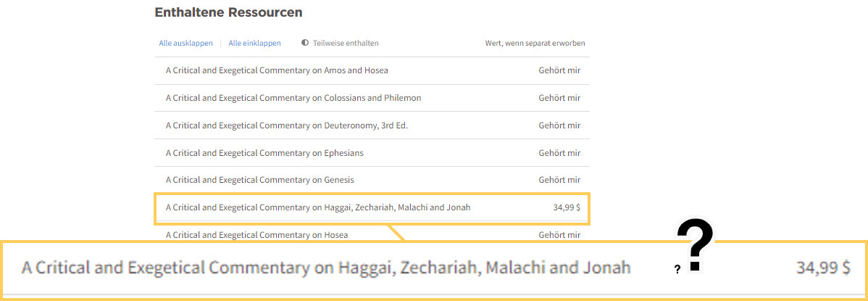
Task: Click the Teilweise enthalten legend label
Action: [x=346, y=44]
